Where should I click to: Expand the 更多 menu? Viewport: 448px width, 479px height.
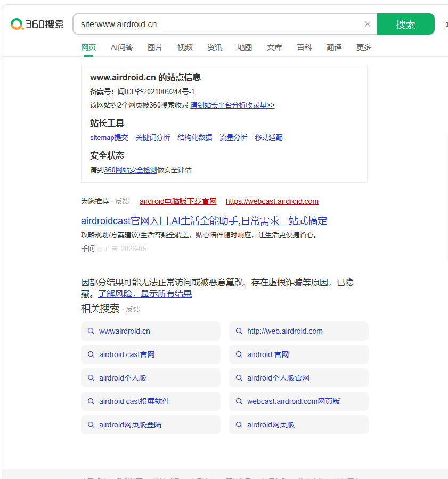[x=364, y=48]
